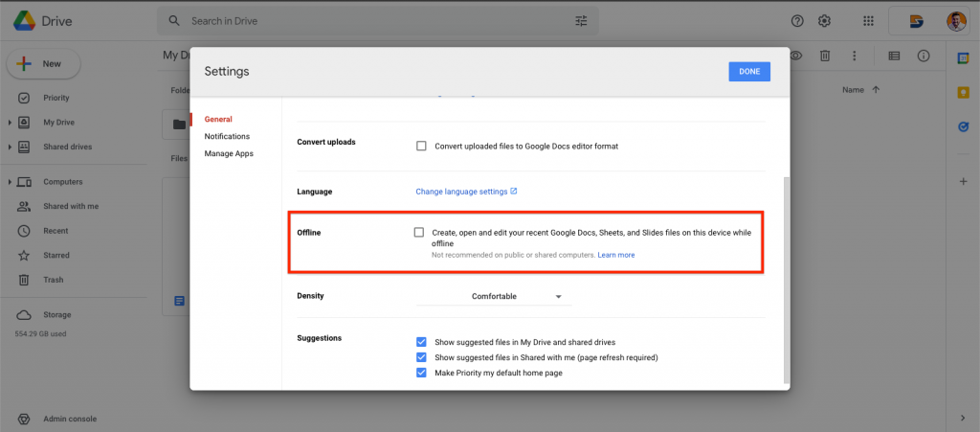Open Google Calendar side panel icon
Image resolution: width=980 pixels, height=432 pixels.
click(963, 58)
